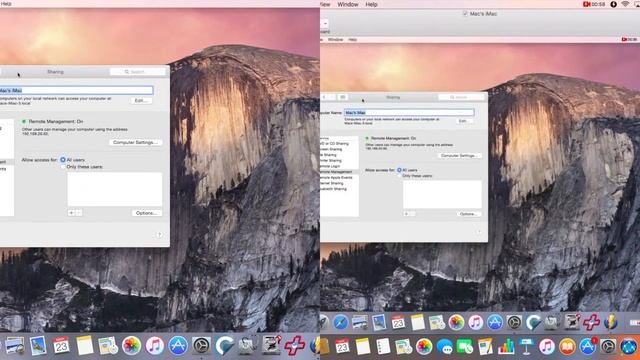The width and height of the screenshot is (640, 360).
Task: Open App Store in the left screen's dock
Action: pyautogui.click(x=178, y=345)
